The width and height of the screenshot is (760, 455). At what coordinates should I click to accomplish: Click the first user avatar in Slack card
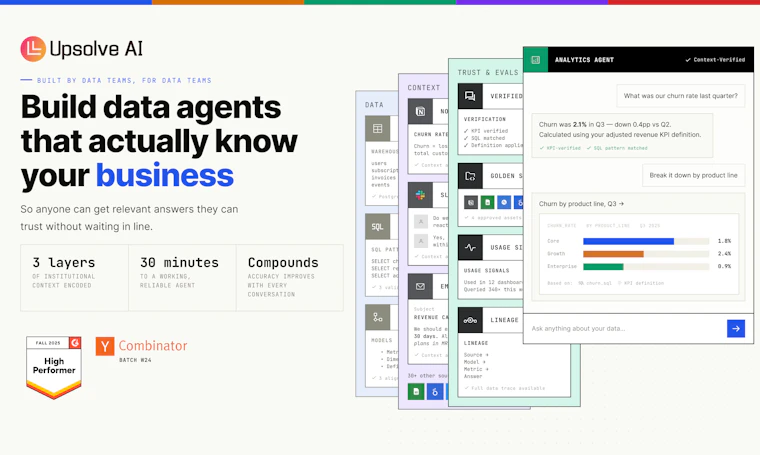[x=421, y=222]
